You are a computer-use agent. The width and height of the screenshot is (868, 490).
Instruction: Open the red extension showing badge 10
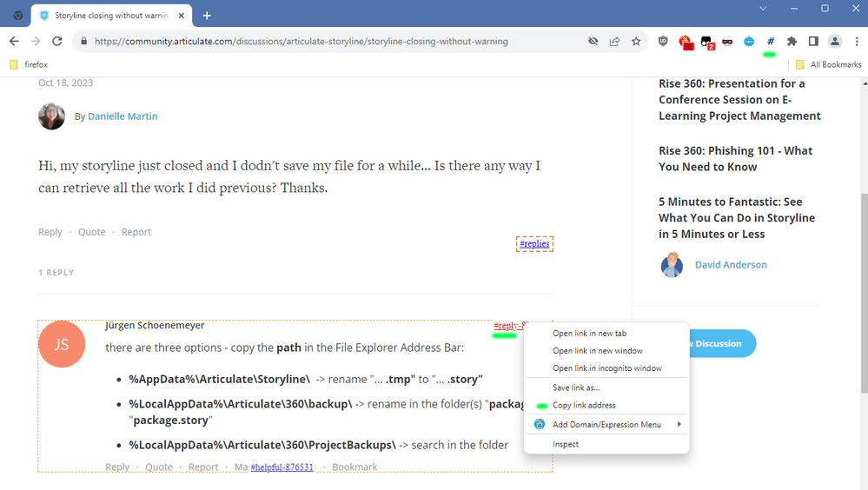686,42
